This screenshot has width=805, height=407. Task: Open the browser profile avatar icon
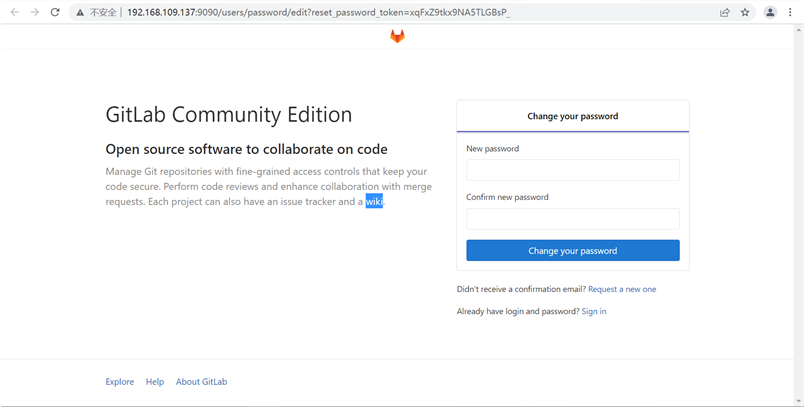[x=770, y=13]
